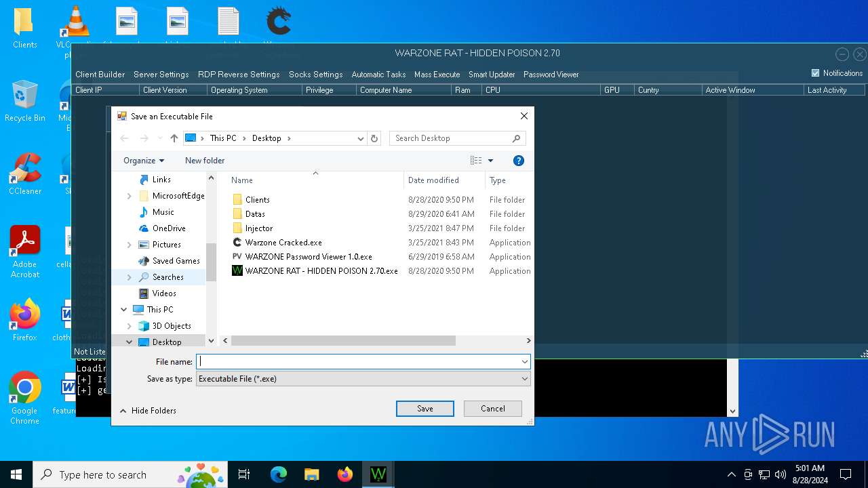
Task: Toggle the Notifications checkbox in Warzone RAT
Action: tap(815, 73)
